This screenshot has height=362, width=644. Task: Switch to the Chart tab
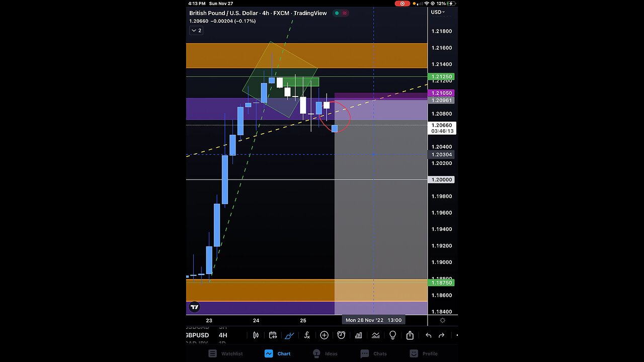click(x=278, y=353)
